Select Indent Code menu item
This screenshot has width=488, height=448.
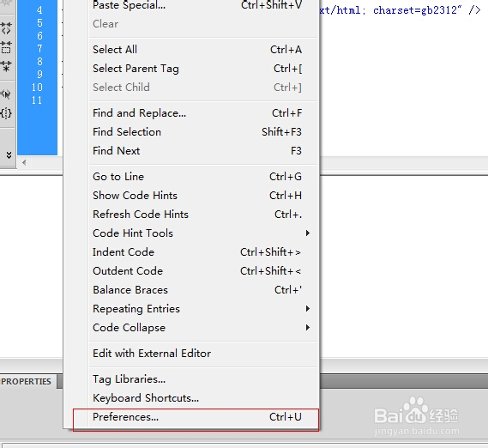(196, 252)
